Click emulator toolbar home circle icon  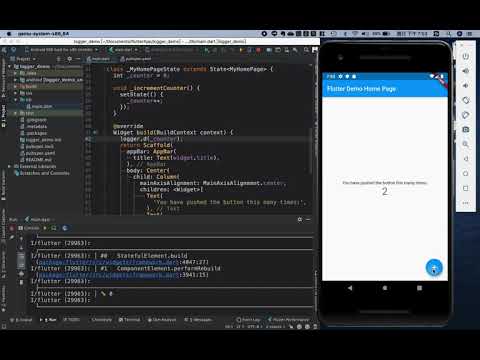(x=466, y=173)
